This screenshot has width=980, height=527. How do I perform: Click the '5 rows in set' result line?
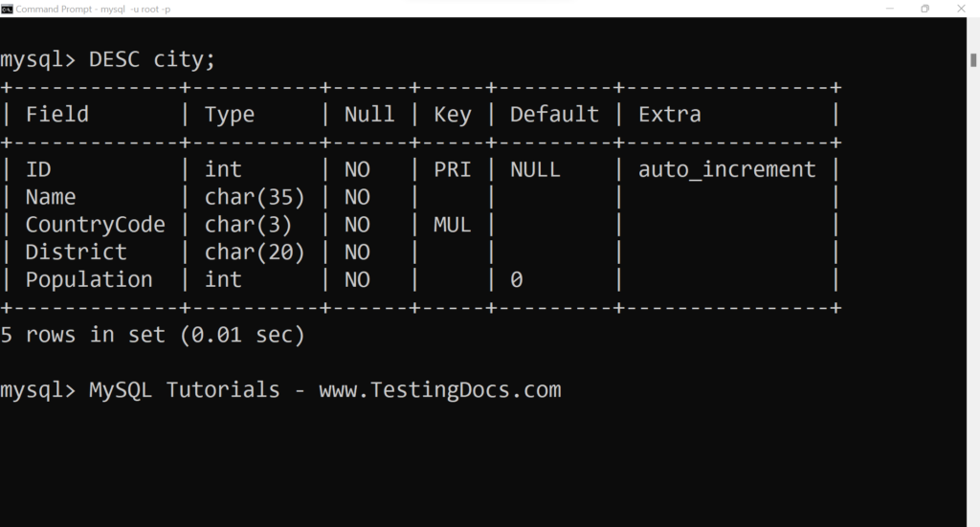[x=152, y=336]
